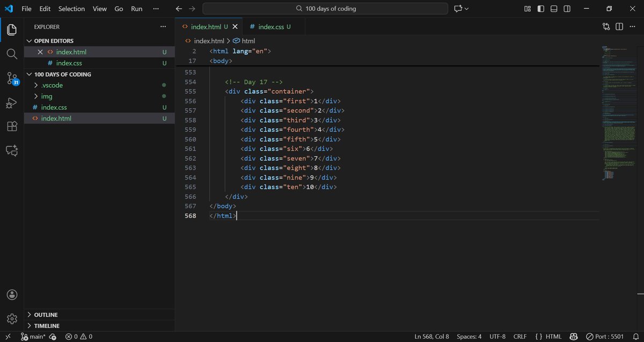Open the Accounts icon in activity bar

point(12,294)
